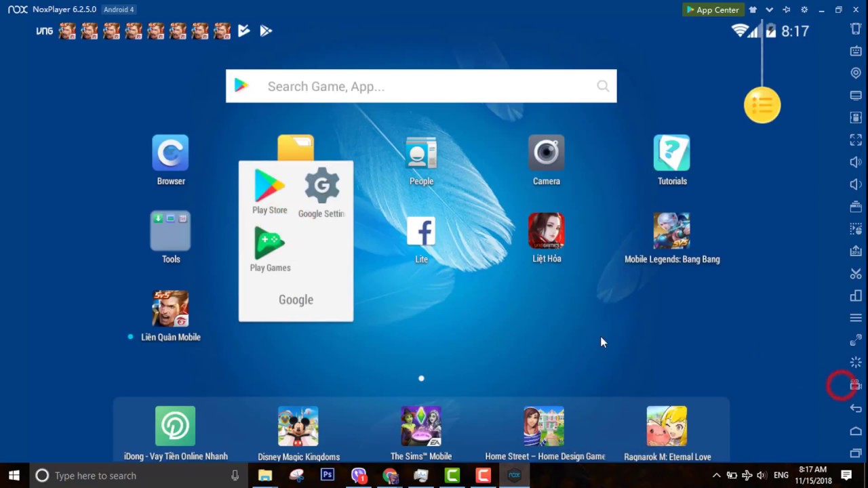Viewport: 868px width, 488px height.
Task: Decrease Nox volume
Action: point(856,184)
